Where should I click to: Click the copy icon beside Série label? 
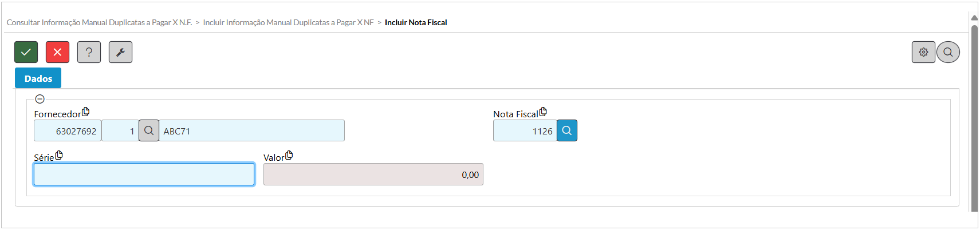click(x=58, y=155)
